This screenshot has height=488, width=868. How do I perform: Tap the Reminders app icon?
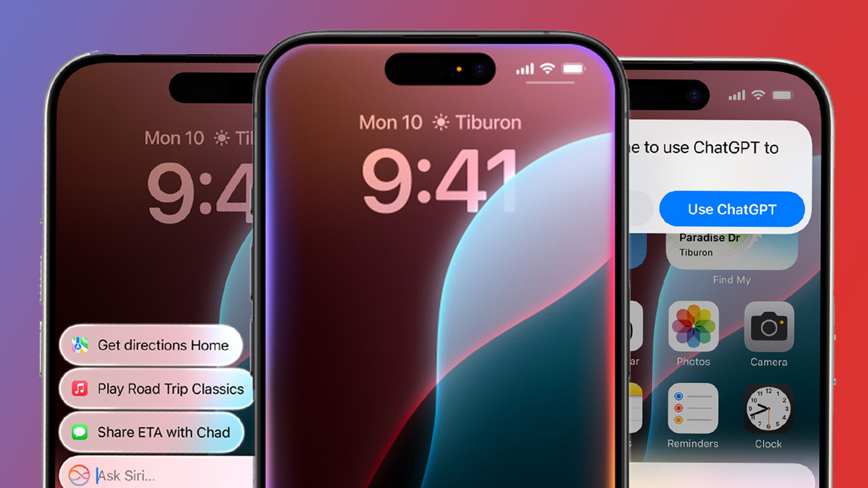[x=694, y=413]
